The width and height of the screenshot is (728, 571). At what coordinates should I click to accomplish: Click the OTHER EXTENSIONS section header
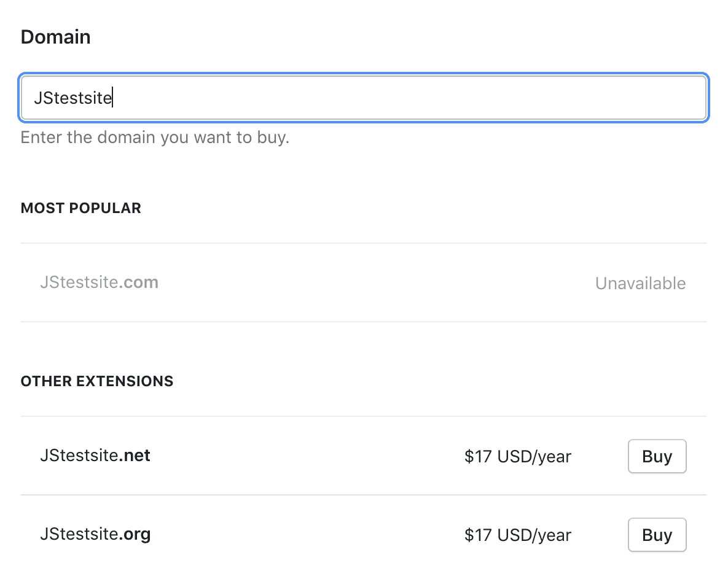[97, 381]
